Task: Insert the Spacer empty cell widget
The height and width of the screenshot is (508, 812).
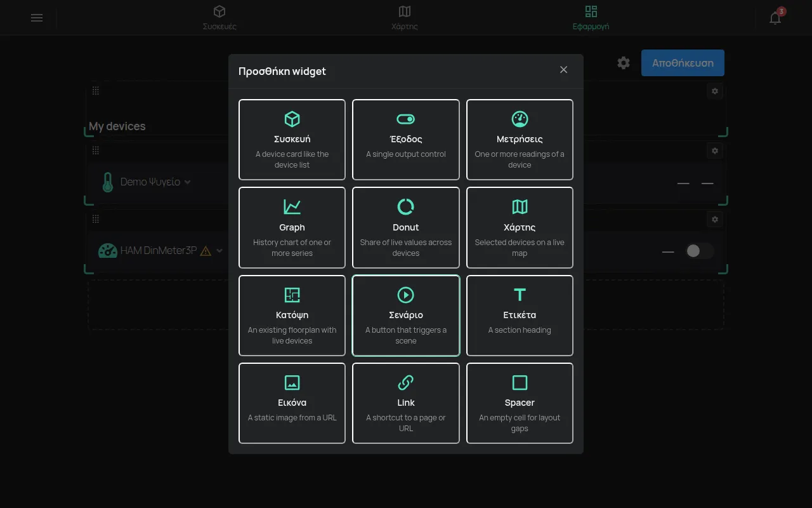Action: [520, 403]
